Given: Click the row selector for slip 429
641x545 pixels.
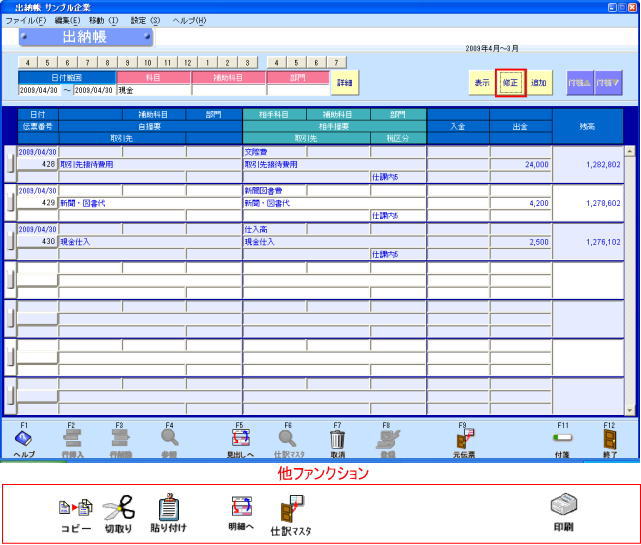Looking at the screenshot, I should tap(11, 203).
